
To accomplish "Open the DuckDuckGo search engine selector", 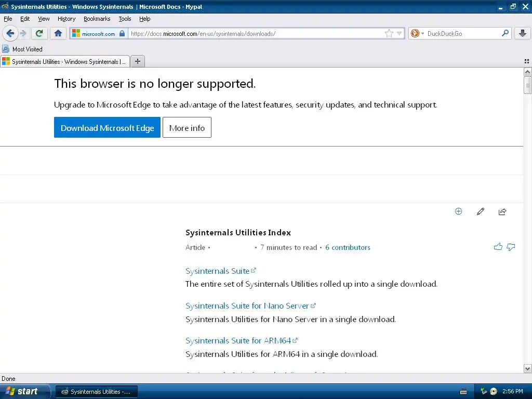I will click(x=417, y=33).
